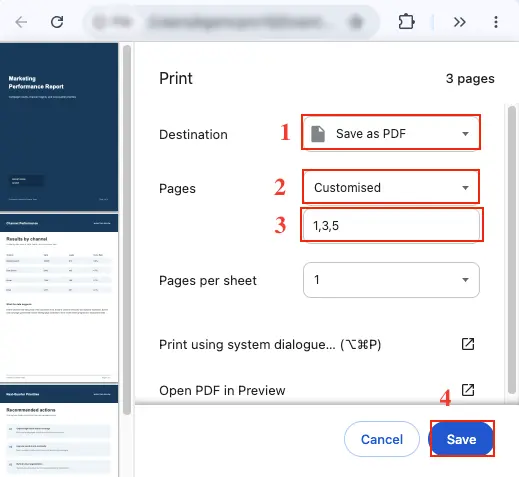The width and height of the screenshot is (519, 477).
Task: Click the PDF file icon in Destination
Action: coord(318,134)
